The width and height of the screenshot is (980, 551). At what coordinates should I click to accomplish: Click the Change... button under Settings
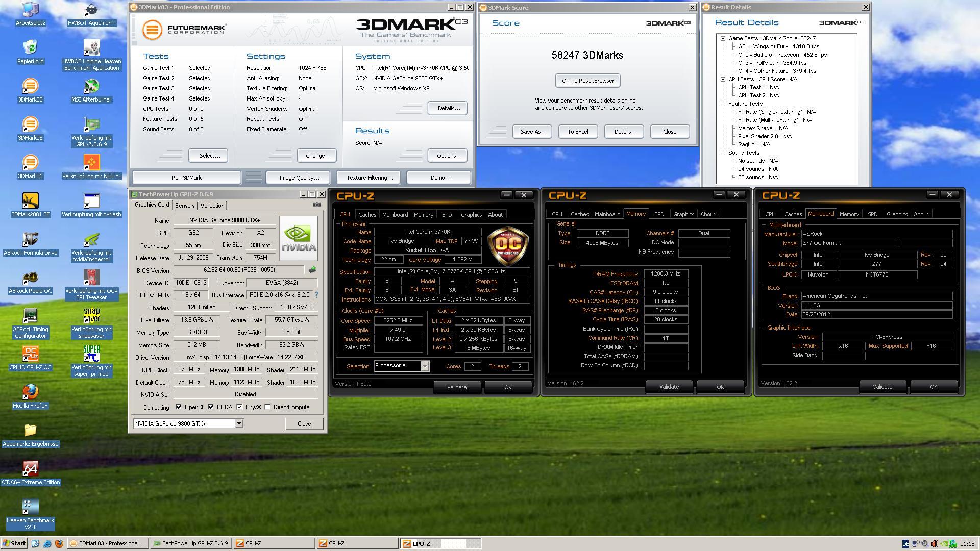317,156
